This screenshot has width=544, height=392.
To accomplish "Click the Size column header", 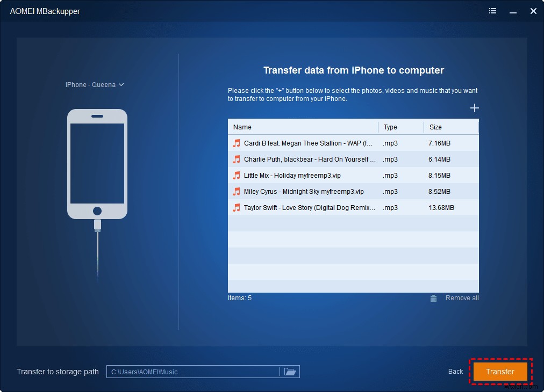I will 435,127.
